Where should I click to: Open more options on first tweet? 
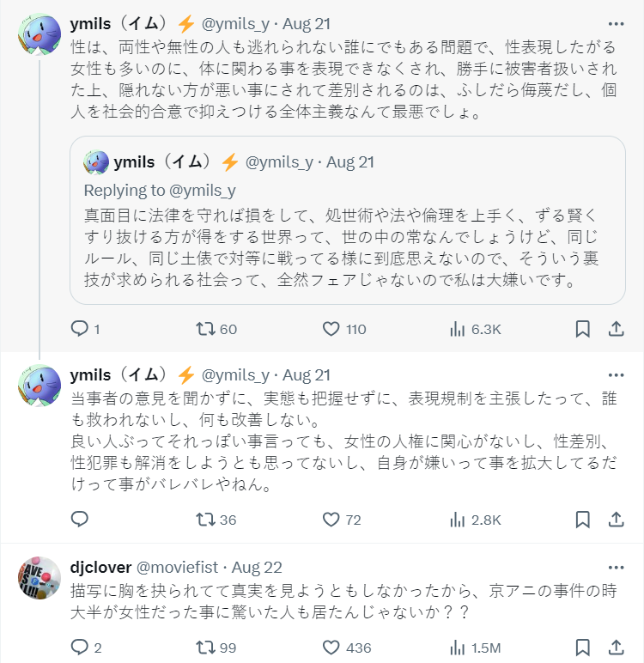[616, 24]
